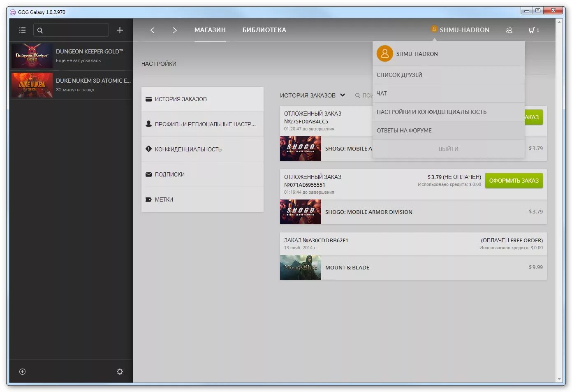Select Duke Nukem 3D Atomic Edition game
This screenshot has width=572, height=392.
[71, 85]
